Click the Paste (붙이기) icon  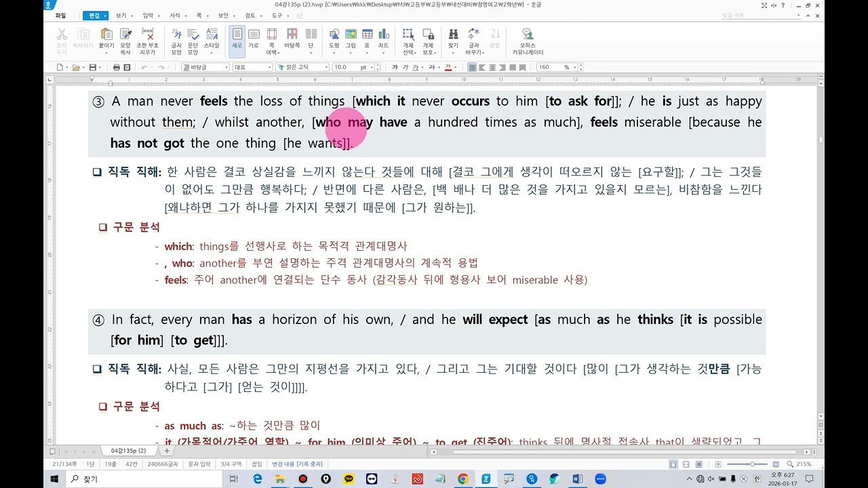click(x=106, y=34)
